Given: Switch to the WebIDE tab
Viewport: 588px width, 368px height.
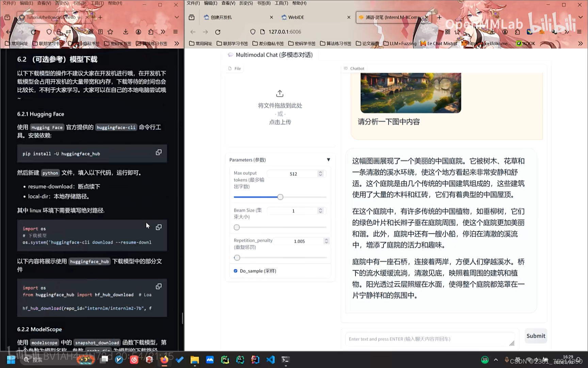Looking at the screenshot, I should click(316, 17).
